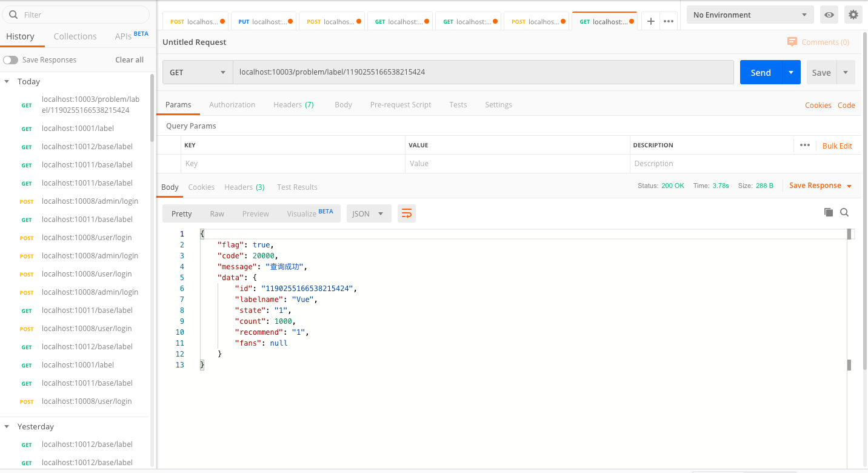Select the Params tab
Viewport: 868px width, 473px height.
178,105
